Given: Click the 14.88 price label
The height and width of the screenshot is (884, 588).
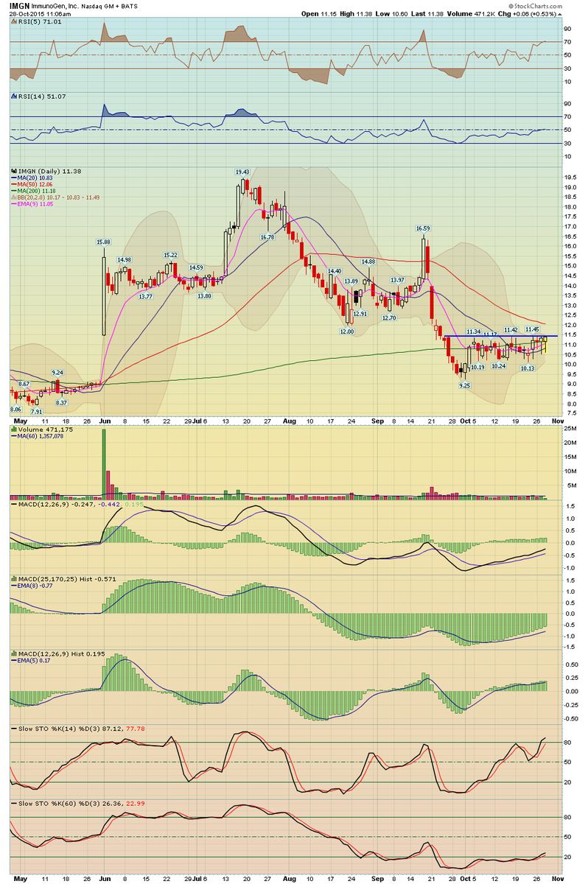Looking at the screenshot, I should coord(368,262).
